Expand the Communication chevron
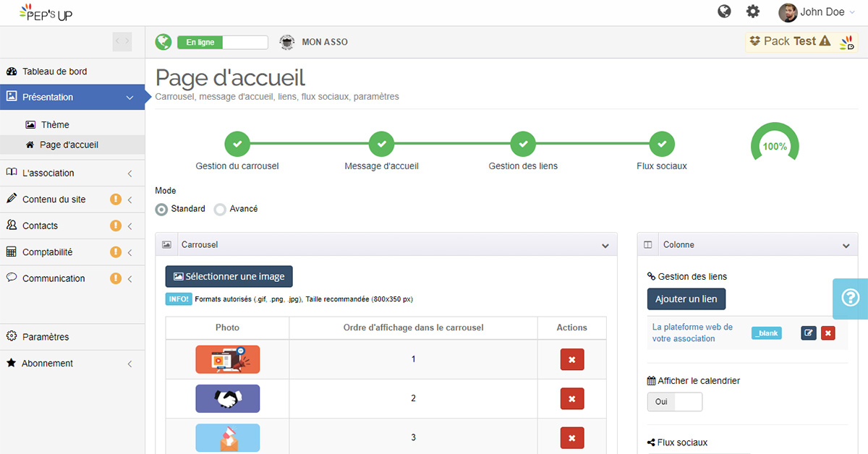The image size is (868, 454). [x=129, y=279]
